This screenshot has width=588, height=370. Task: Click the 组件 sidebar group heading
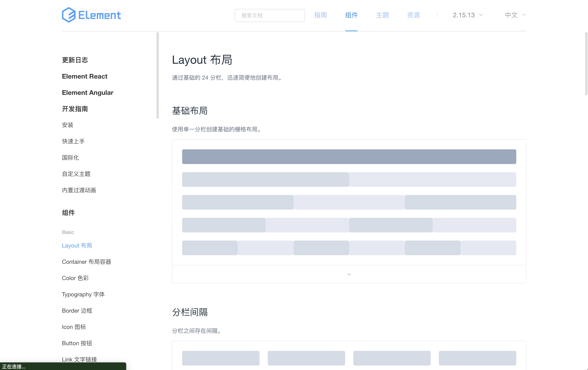click(x=68, y=213)
